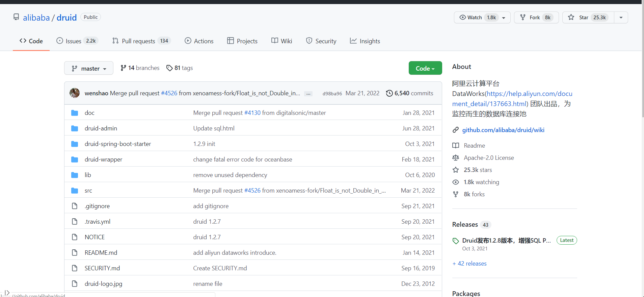Click the commit history clock icon
The height and width of the screenshot is (297, 644).
[x=389, y=93]
